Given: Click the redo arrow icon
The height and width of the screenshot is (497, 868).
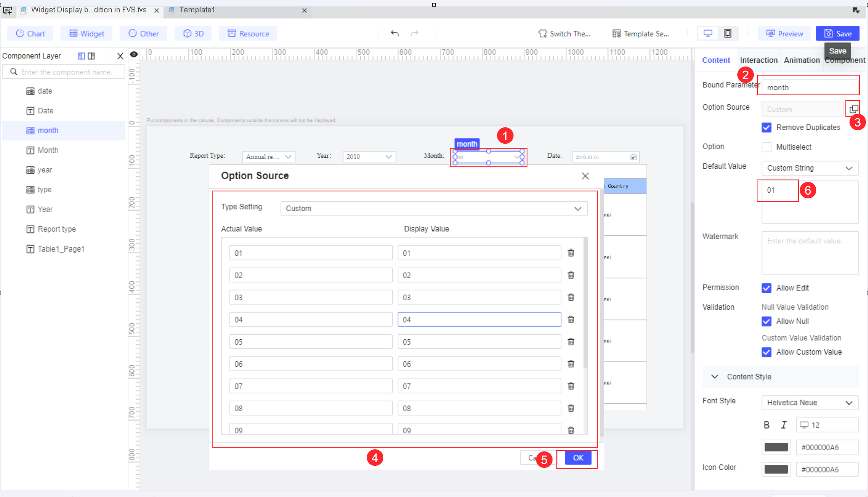Looking at the screenshot, I should 414,33.
